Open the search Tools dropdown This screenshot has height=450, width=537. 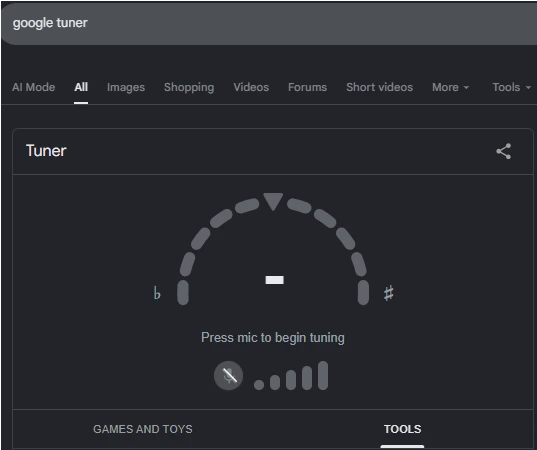click(512, 87)
